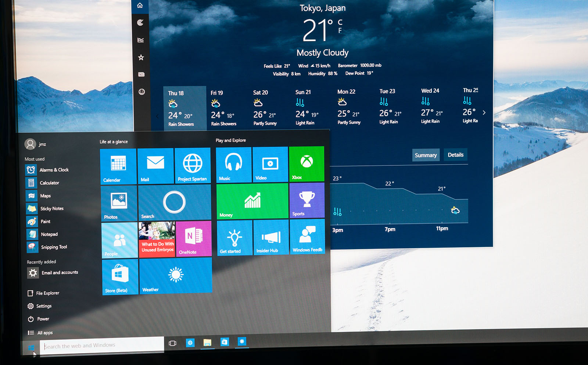Select the Sat 20 forecast day

[265, 108]
